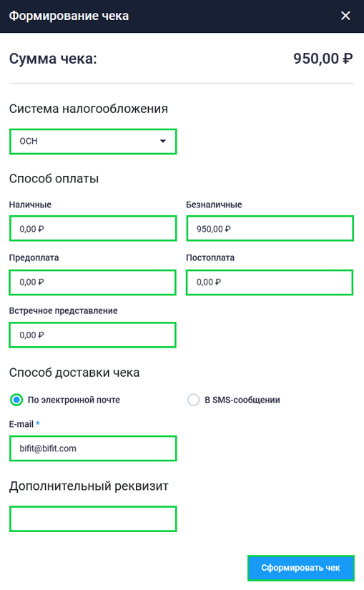Click the Способ оплаты section heading

[x=54, y=178]
